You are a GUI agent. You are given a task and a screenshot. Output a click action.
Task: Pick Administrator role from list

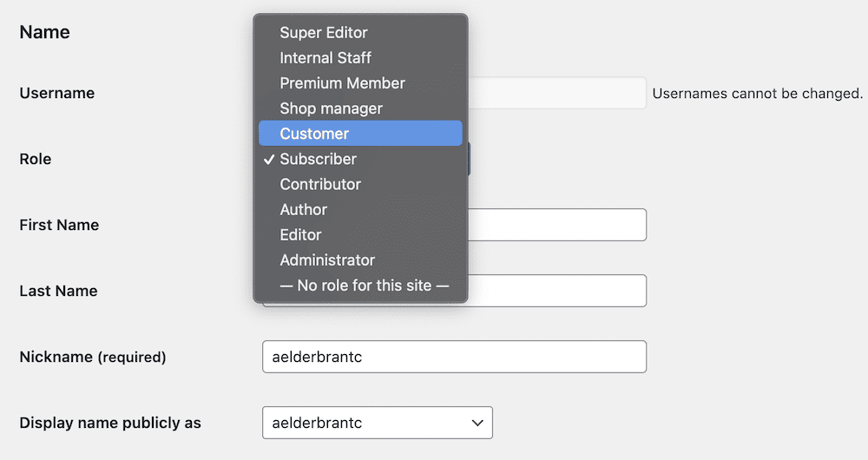(360, 260)
